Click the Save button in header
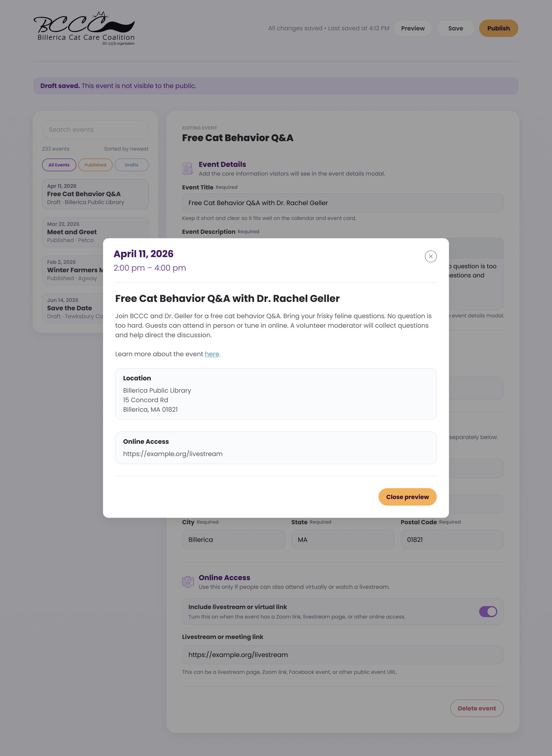This screenshot has height=756, width=552. [455, 29]
